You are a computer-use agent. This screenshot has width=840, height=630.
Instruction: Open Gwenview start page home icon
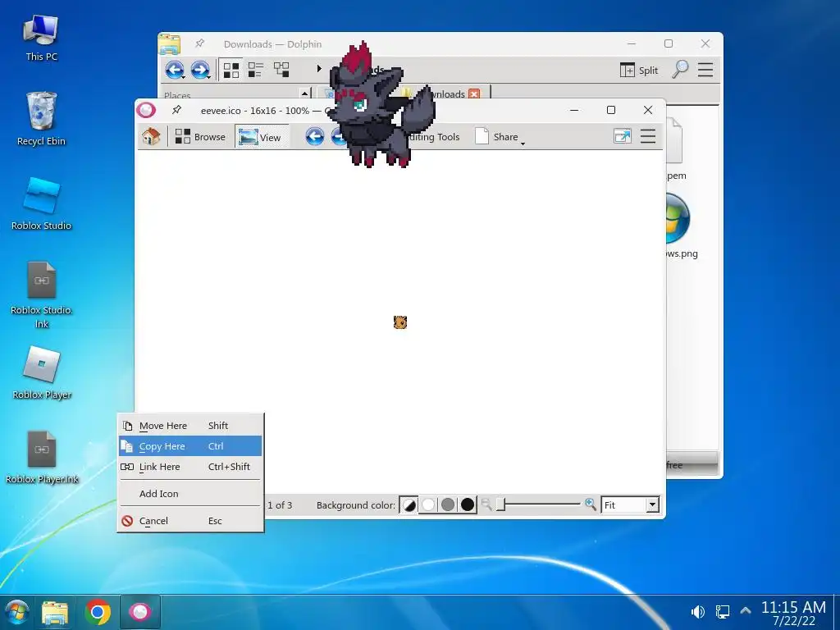pyautogui.click(x=151, y=137)
